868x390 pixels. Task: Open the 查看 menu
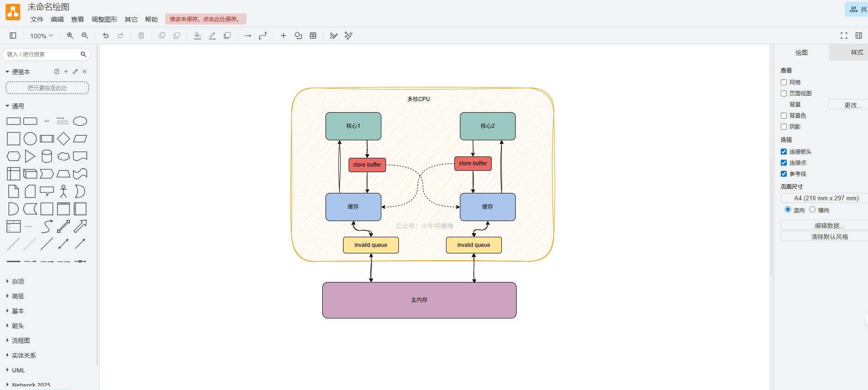[x=78, y=19]
